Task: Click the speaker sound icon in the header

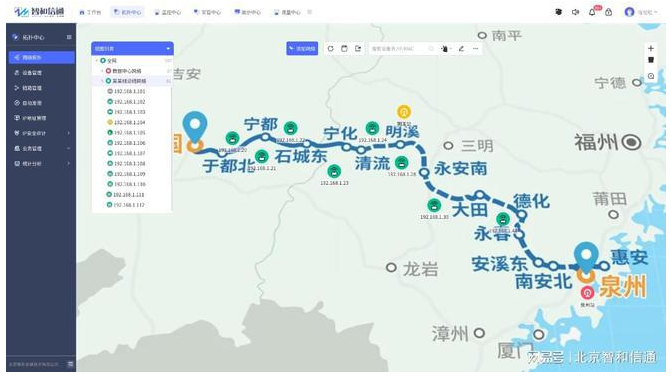Action: pyautogui.click(x=576, y=12)
